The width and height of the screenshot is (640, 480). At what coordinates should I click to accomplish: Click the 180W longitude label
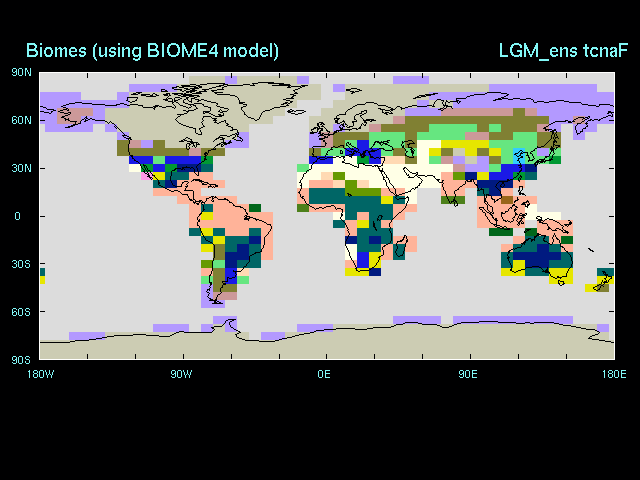pyautogui.click(x=40, y=374)
